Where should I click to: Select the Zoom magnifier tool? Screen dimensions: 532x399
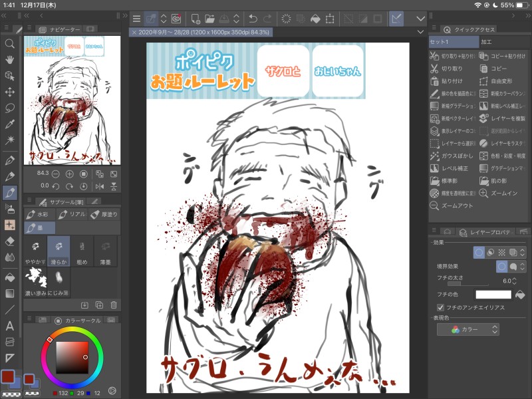[10, 43]
